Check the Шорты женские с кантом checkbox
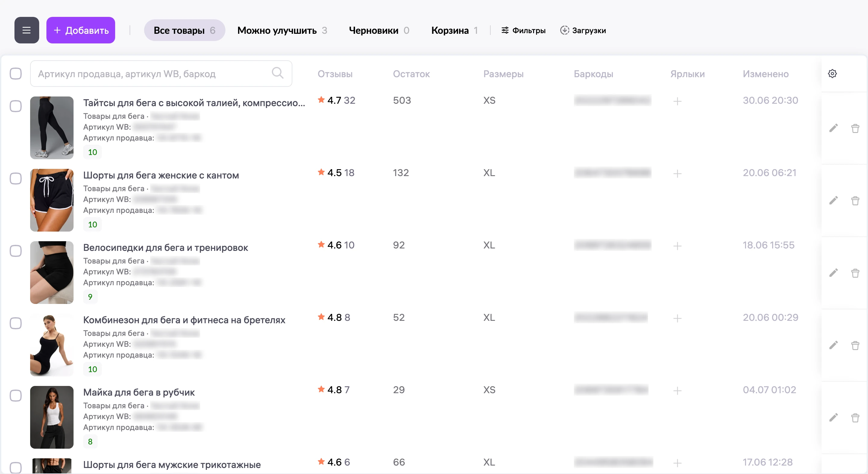This screenshot has width=868, height=474. click(x=15, y=178)
